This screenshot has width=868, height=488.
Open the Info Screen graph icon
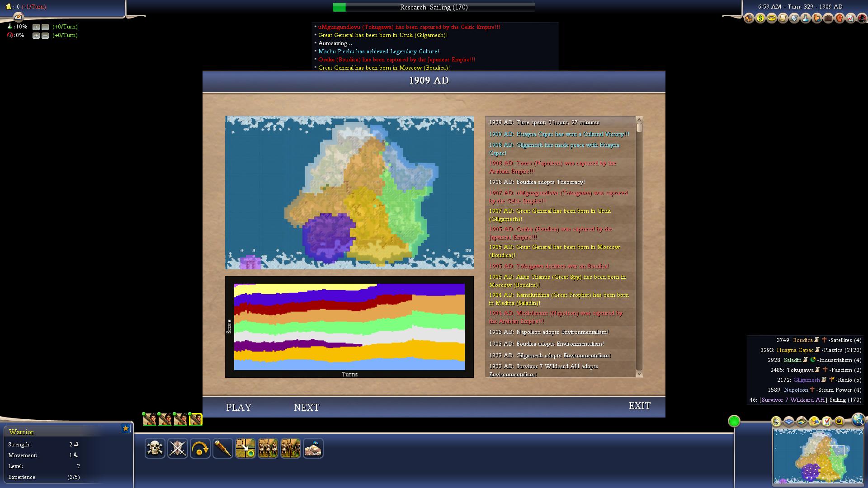pos(851,19)
